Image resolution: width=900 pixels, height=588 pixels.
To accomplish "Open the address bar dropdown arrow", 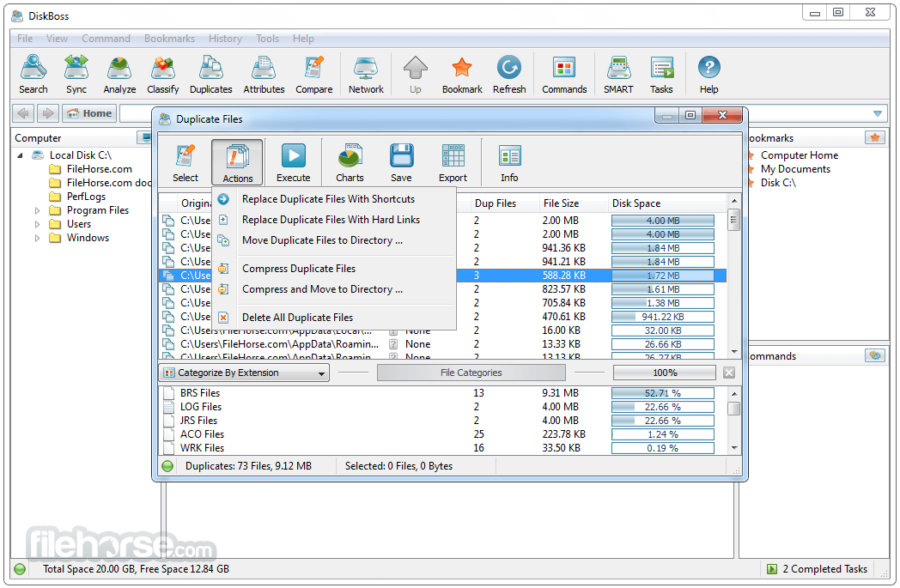I will 877,113.
